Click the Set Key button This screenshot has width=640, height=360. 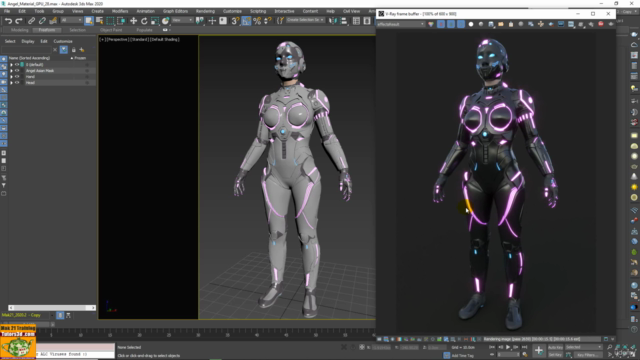coord(555,355)
